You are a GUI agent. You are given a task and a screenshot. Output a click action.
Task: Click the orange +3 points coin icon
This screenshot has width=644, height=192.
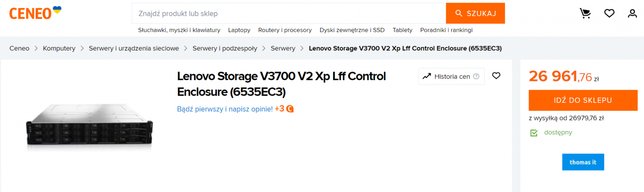tap(290, 109)
